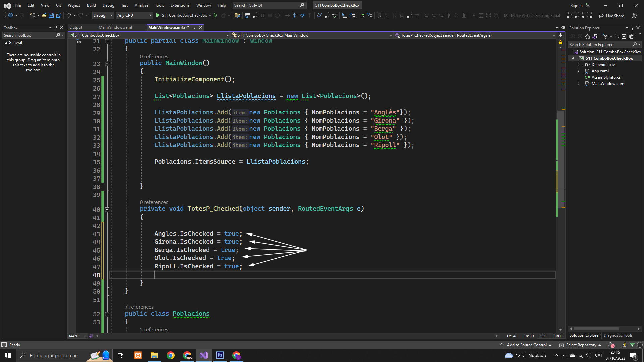Click the Undo toolbar icon
The image size is (644, 362).
pos(68,15)
